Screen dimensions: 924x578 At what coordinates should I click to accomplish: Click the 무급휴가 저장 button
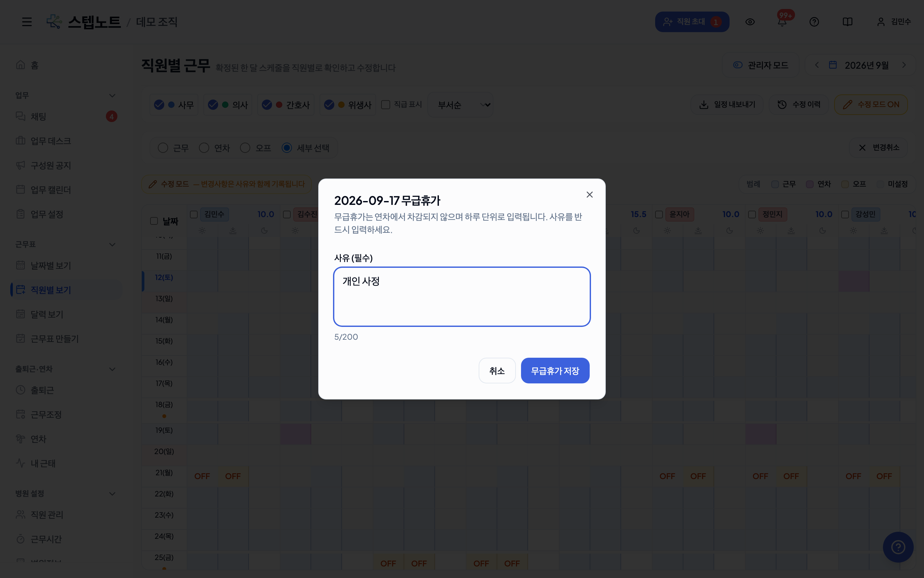coord(555,371)
